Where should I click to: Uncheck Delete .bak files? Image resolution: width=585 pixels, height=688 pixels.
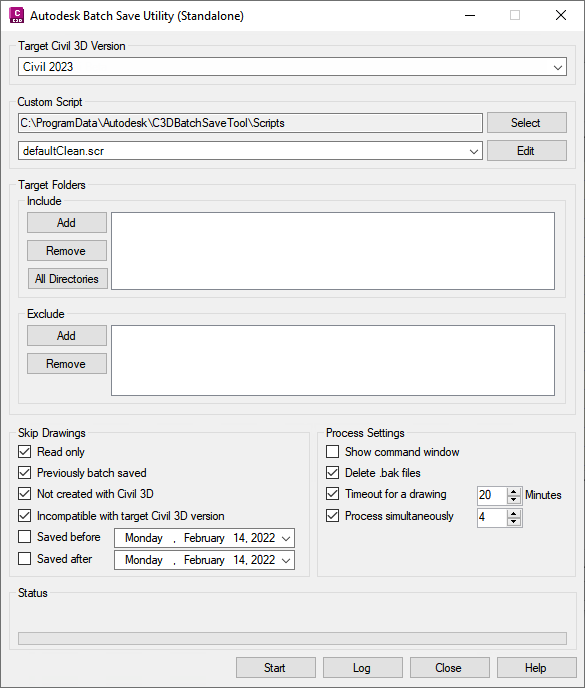pos(333,473)
